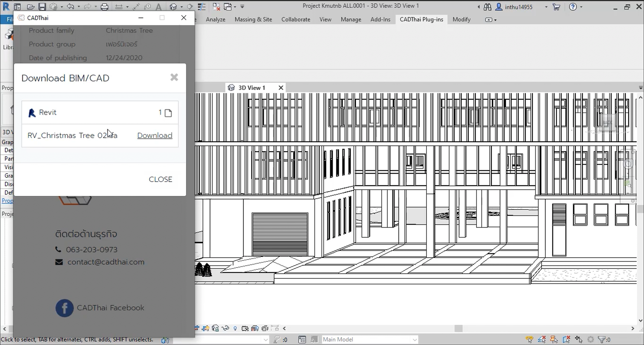Image resolution: width=644 pixels, height=345 pixels.
Task: Switch to the CADThai Plug-ins ribbon tab
Action: pos(421,20)
